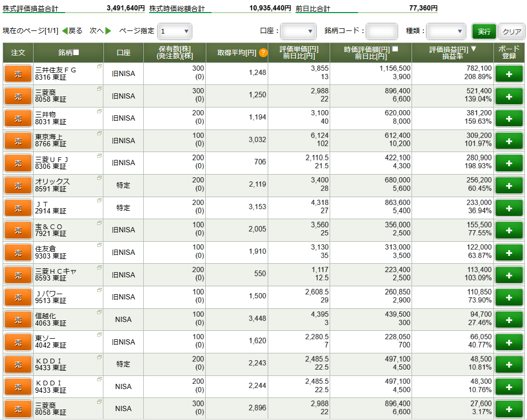Click the 売 button for オリックス
This screenshot has width=527, height=420.
coord(18,186)
